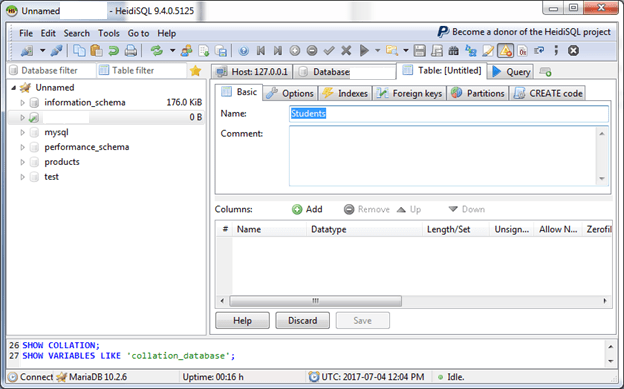Click the load SQL file folder icon
Viewport: 624px width, 389px height.
pos(392,51)
